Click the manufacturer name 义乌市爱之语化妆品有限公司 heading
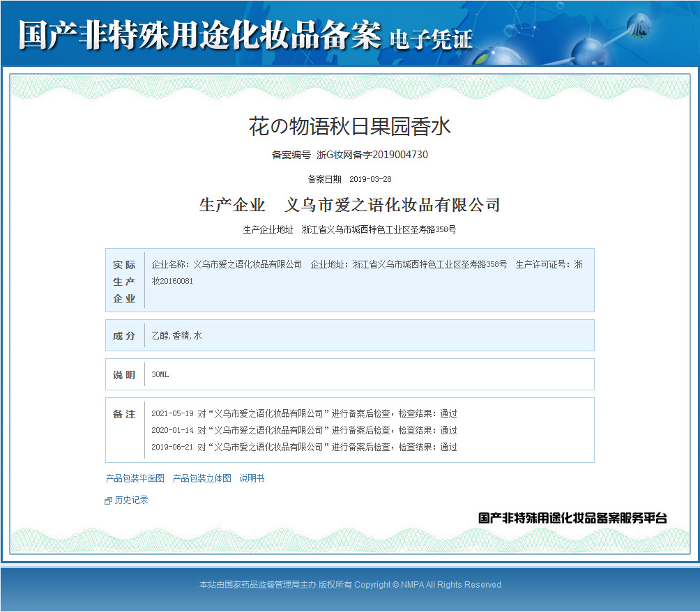Image resolution: width=700 pixels, height=612 pixels. (392, 206)
